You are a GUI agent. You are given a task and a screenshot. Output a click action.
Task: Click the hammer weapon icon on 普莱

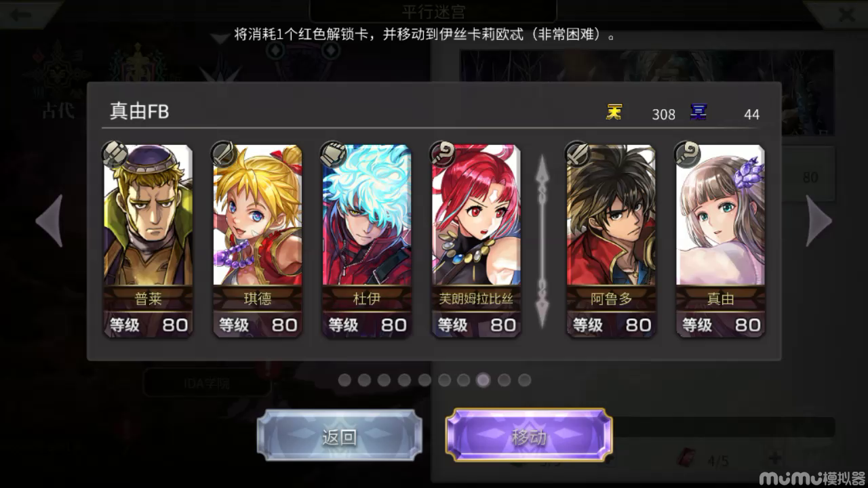point(114,155)
